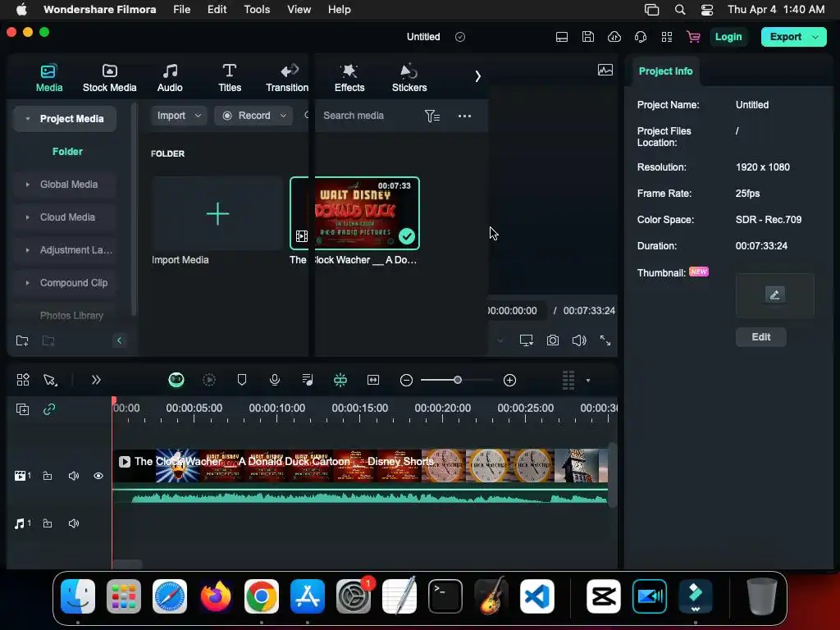Adjust preview volume speaker icon

coord(579,340)
